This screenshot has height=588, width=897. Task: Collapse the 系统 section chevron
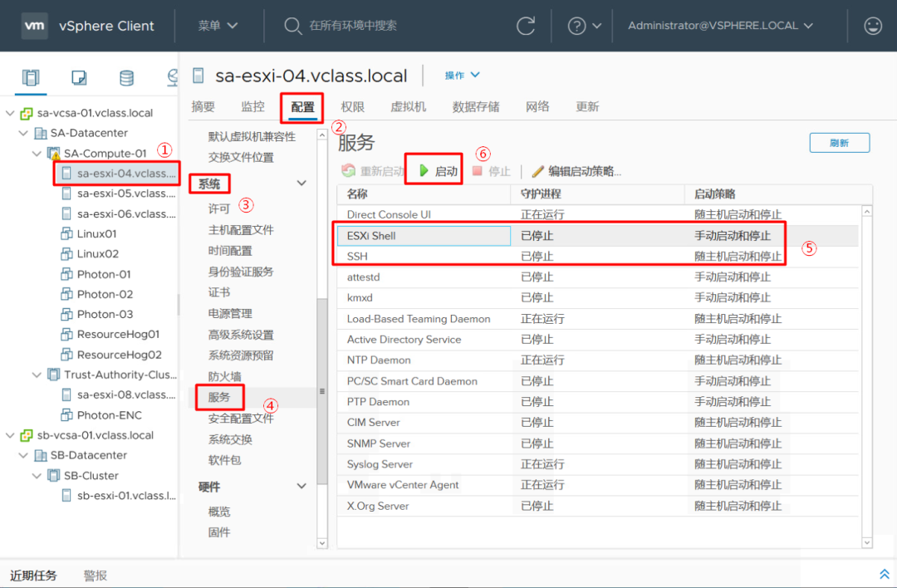click(x=301, y=183)
